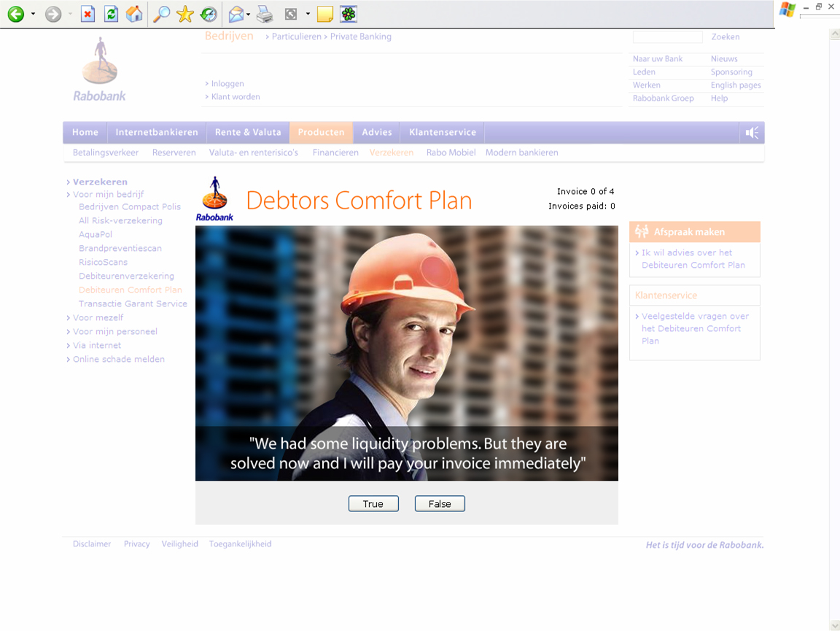Click the construction worker photo
This screenshot has height=631, width=840.
[407, 353]
